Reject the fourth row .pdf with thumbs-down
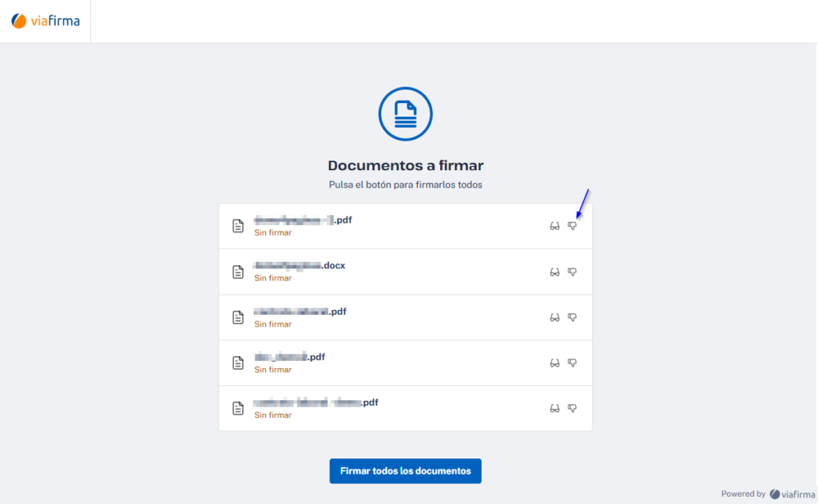Screen dimensions: 818x504 pyautogui.click(x=572, y=363)
